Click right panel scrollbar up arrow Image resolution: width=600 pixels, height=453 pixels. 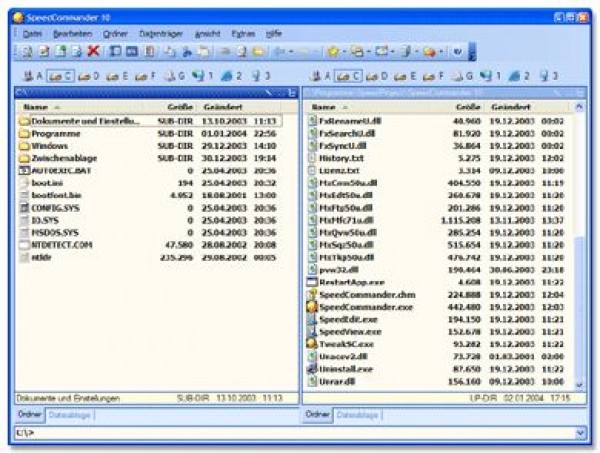pyautogui.click(x=580, y=107)
